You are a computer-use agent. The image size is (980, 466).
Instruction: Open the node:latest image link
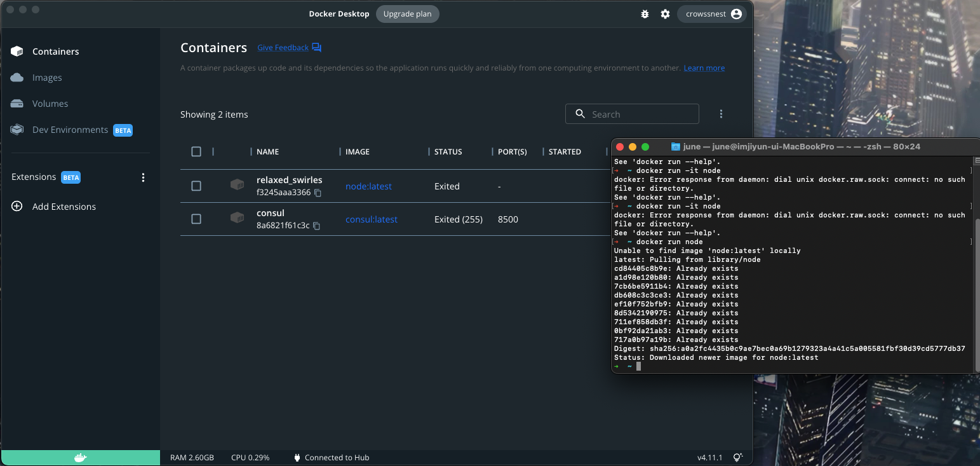tap(368, 186)
